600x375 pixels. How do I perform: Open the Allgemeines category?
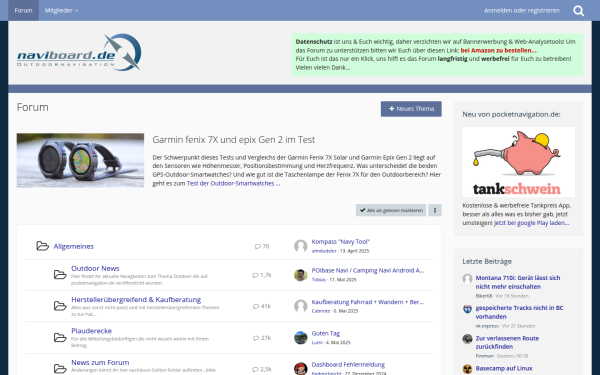pyautogui.click(x=73, y=246)
